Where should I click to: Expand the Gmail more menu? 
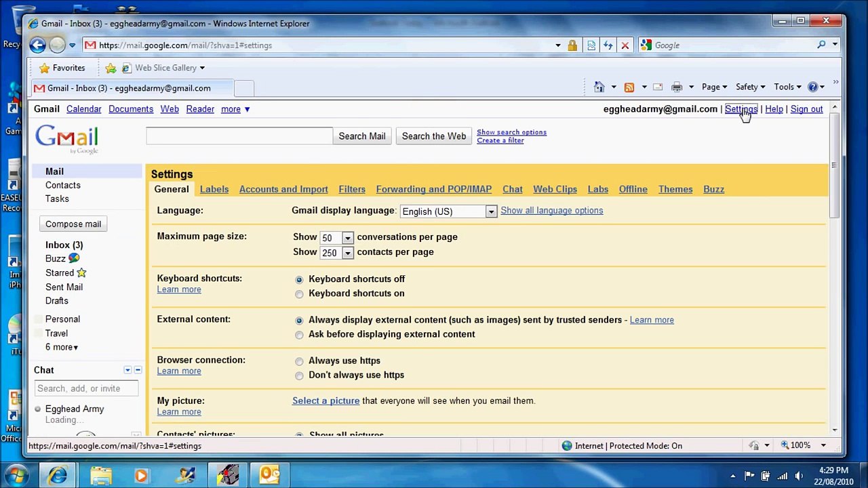click(x=235, y=109)
